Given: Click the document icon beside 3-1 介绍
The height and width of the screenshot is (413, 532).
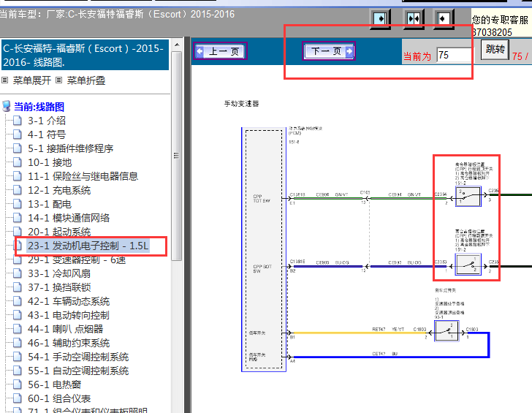Looking at the screenshot, I should (x=18, y=121).
